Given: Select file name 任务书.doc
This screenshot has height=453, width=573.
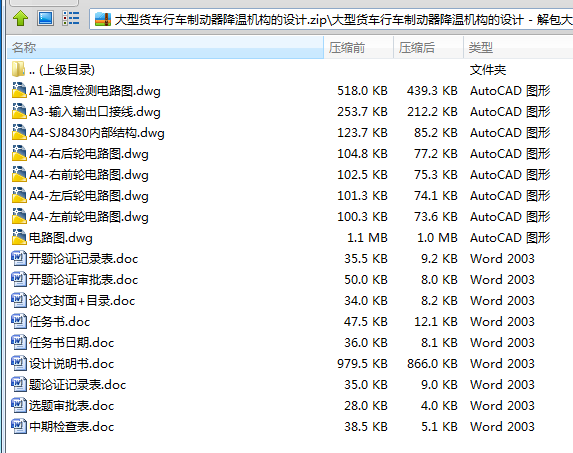Looking at the screenshot, I should click(60, 322).
